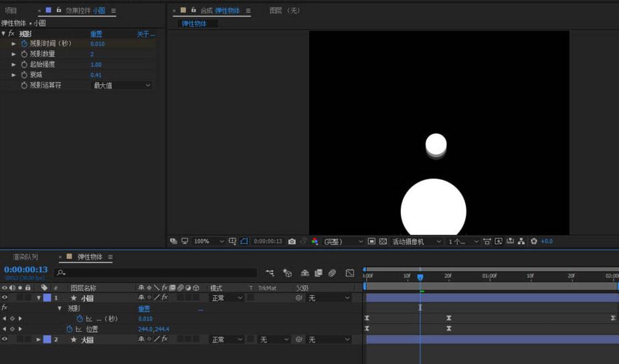The height and width of the screenshot is (364, 619).
Task: Open the 残影运算符 dropdown showing 最大值
Action: pos(121,86)
